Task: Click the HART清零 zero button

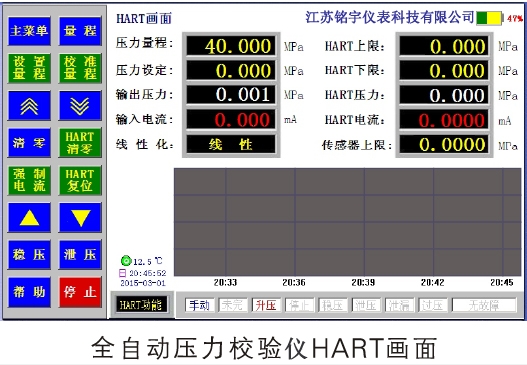Action: click(80, 143)
